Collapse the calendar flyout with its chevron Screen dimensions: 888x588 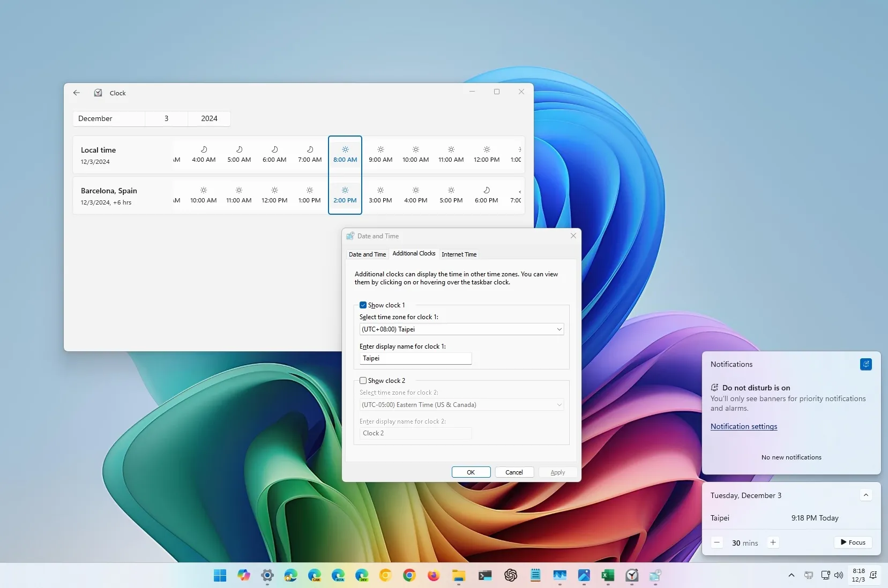tap(866, 495)
